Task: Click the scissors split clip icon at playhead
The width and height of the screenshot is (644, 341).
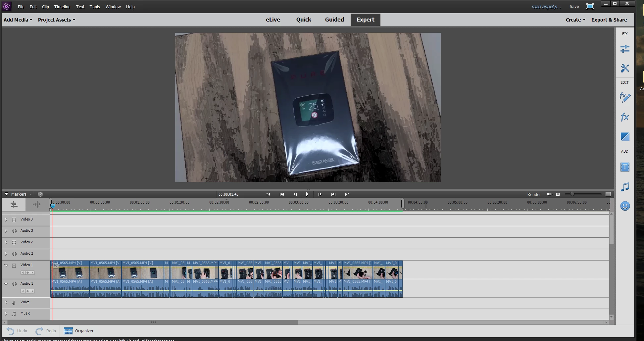Action: tap(56, 266)
